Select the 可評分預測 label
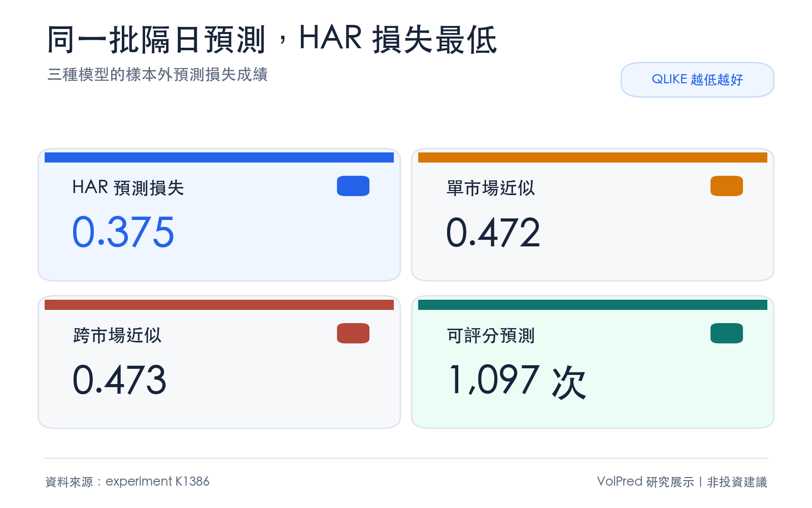The width and height of the screenshot is (812, 508). click(x=490, y=335)
